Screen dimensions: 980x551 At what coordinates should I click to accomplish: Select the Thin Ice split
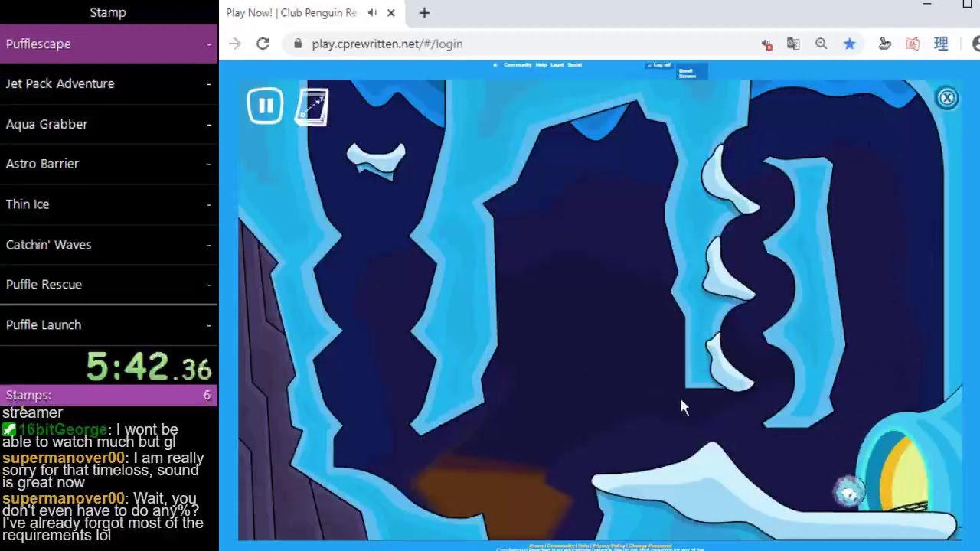109,204
